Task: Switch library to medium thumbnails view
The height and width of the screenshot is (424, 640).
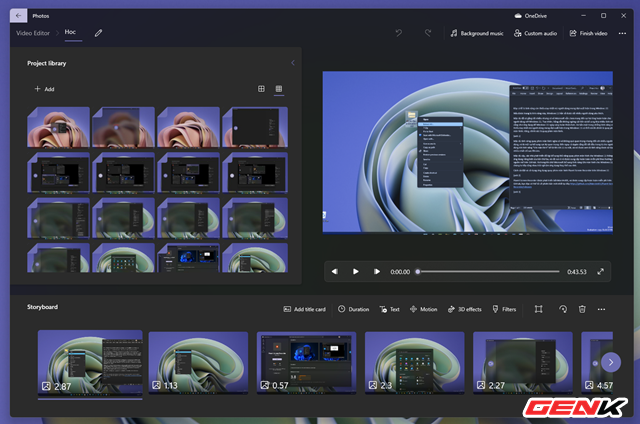Action: pyautogui.click(x=261, y=89)
